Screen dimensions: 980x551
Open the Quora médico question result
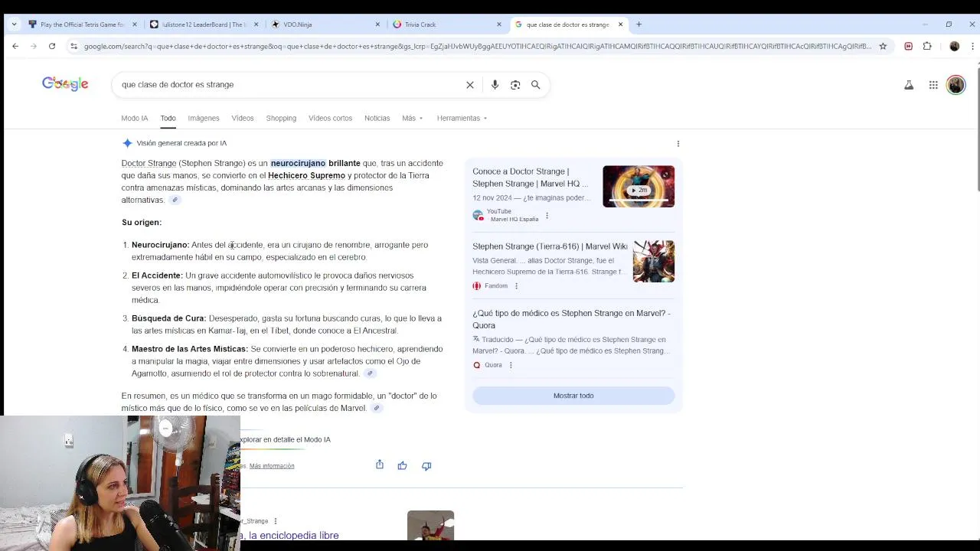[571, 319]
